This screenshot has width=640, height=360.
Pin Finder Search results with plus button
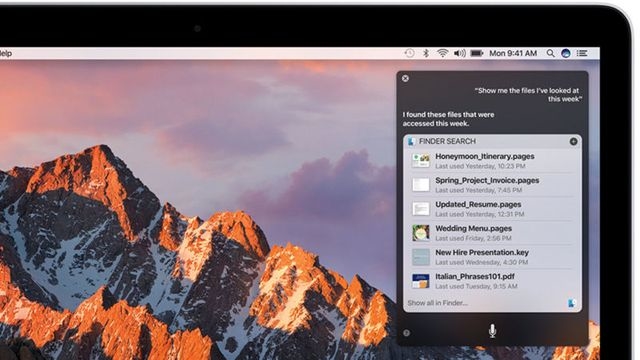(x=573, y=141)
